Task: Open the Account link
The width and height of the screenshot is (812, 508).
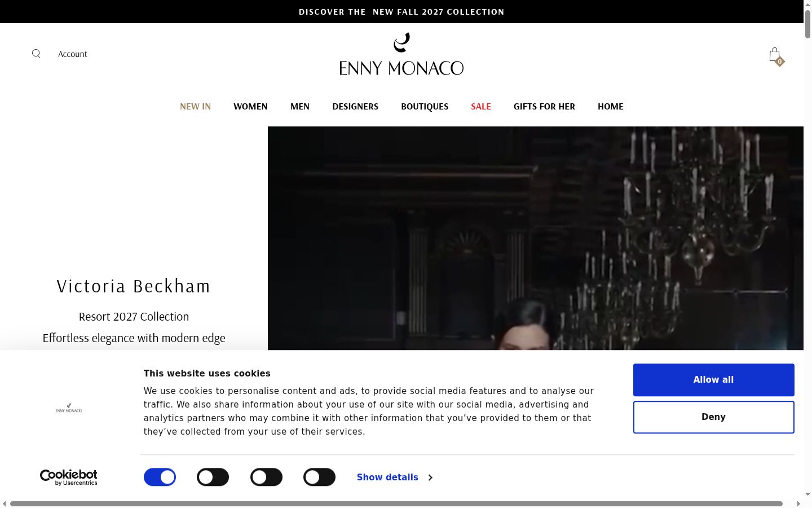Action: point(73,54)
